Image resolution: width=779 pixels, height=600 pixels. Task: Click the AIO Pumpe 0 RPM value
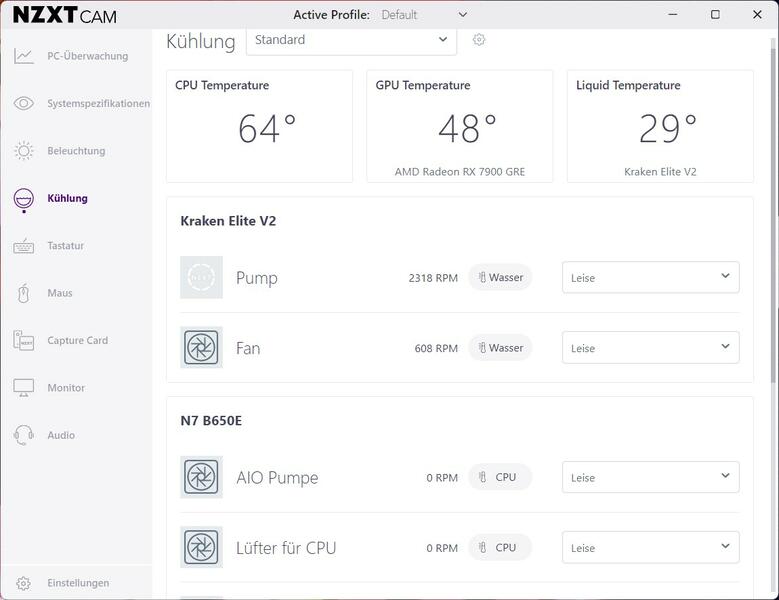pyautogui.click(x=442, y=478)
